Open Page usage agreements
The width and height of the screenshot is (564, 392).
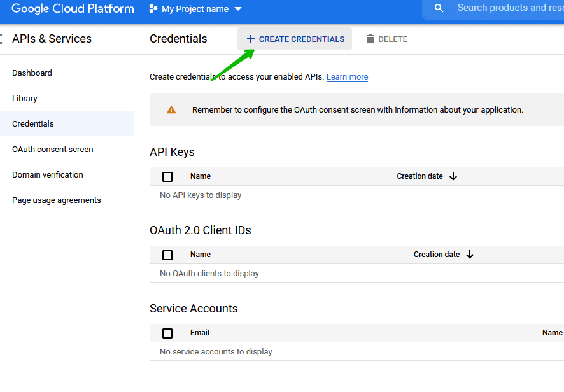click(x=57, y=200)
